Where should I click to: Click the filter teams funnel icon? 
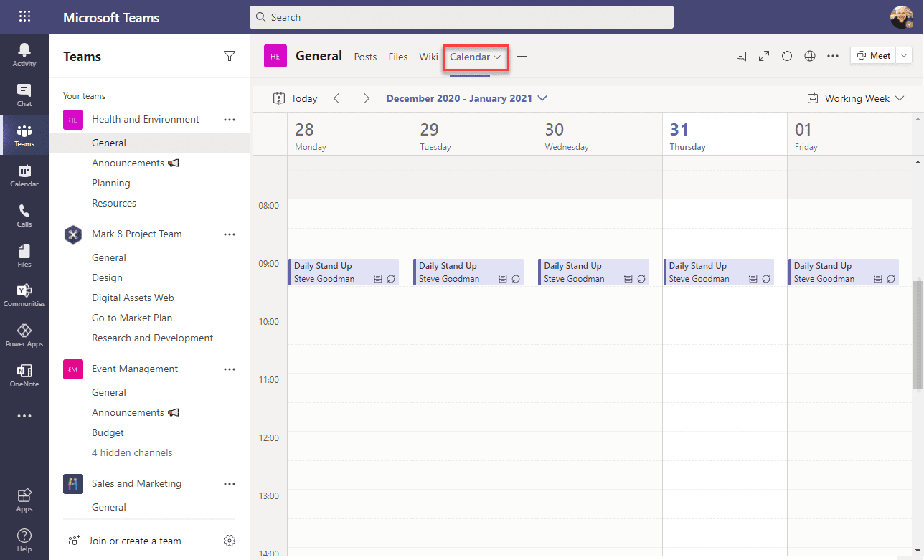230,56
